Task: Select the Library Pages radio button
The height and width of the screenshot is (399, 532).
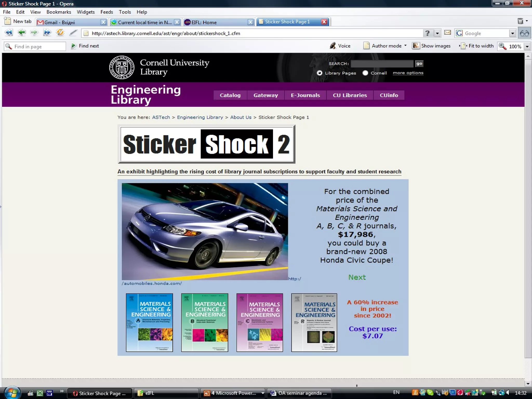Action: tap(320, 73)
